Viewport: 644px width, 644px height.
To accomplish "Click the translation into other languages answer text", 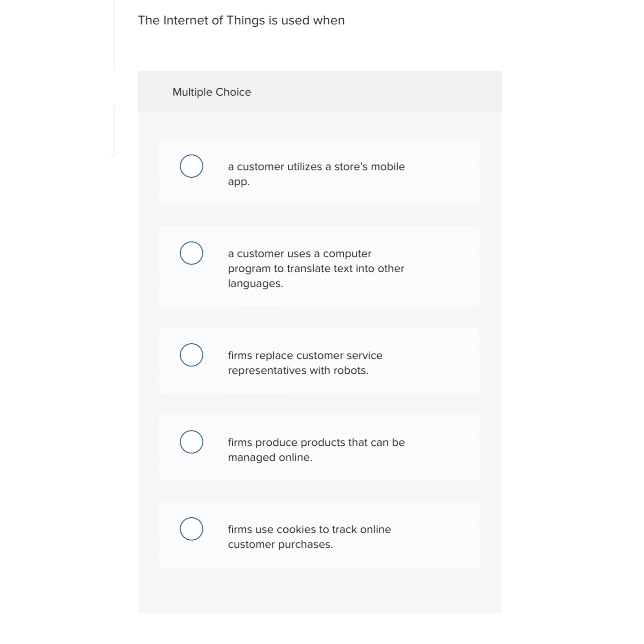I will point(316,268).
